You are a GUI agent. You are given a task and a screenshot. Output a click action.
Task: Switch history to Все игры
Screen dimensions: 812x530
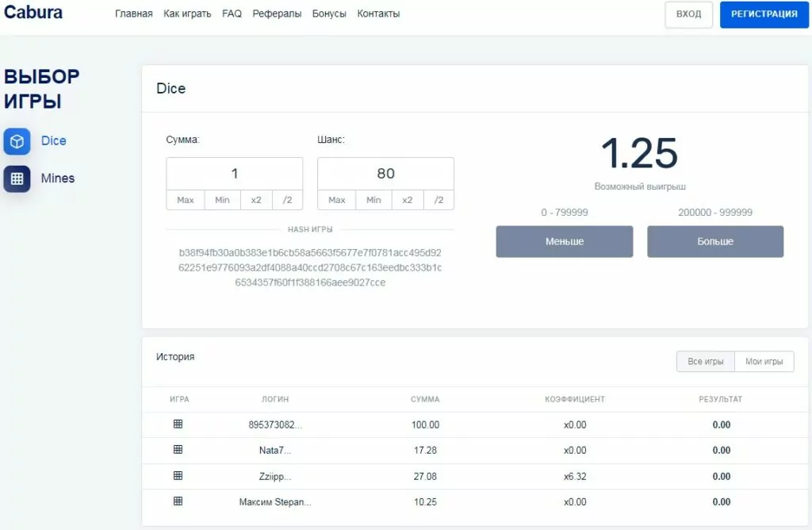point(705,362)
